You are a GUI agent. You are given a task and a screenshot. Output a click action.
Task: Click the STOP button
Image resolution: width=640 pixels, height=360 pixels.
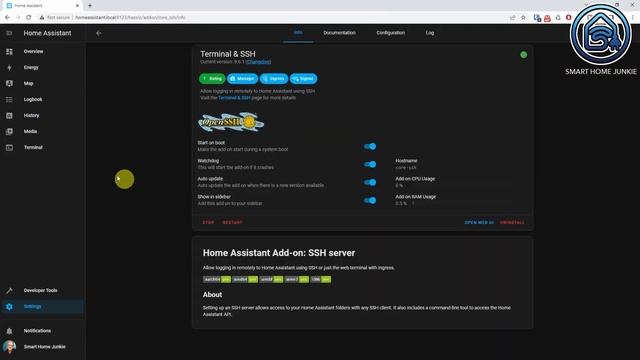208,222
